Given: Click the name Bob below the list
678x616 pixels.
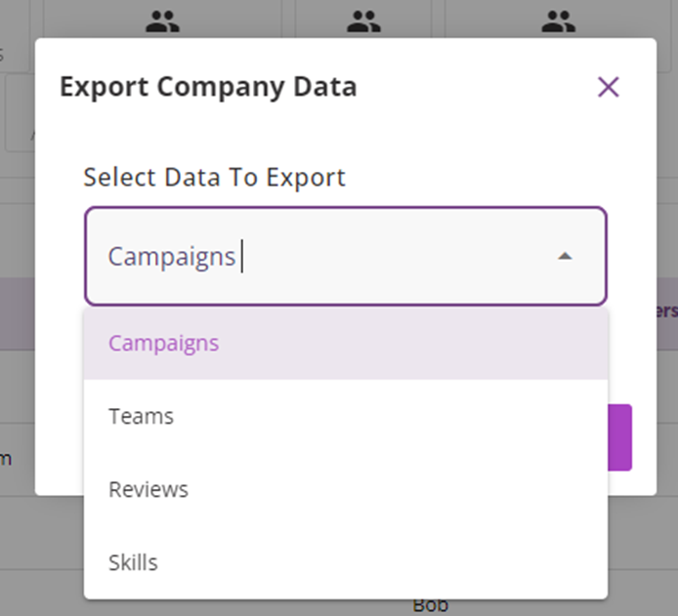Looking at the screenshot, I should pos(430,606).
